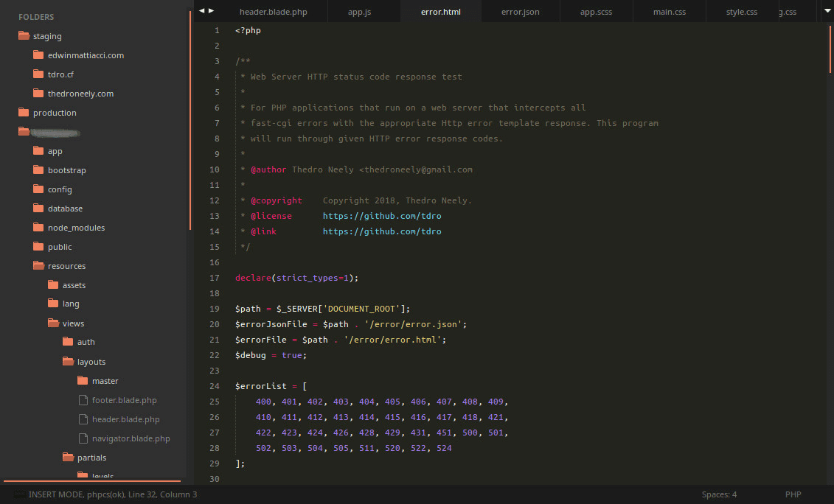Click the PHP syntax selector in status bar
The height and width of the screenshot is (504, 834).
click(793, 494)
